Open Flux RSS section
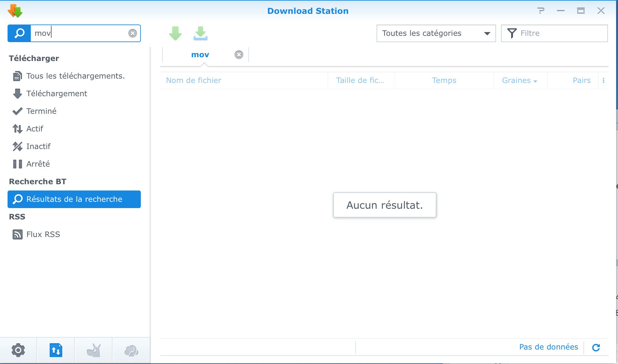The height and width of the screenshot is (364, 618). click(x=74, y=234)
